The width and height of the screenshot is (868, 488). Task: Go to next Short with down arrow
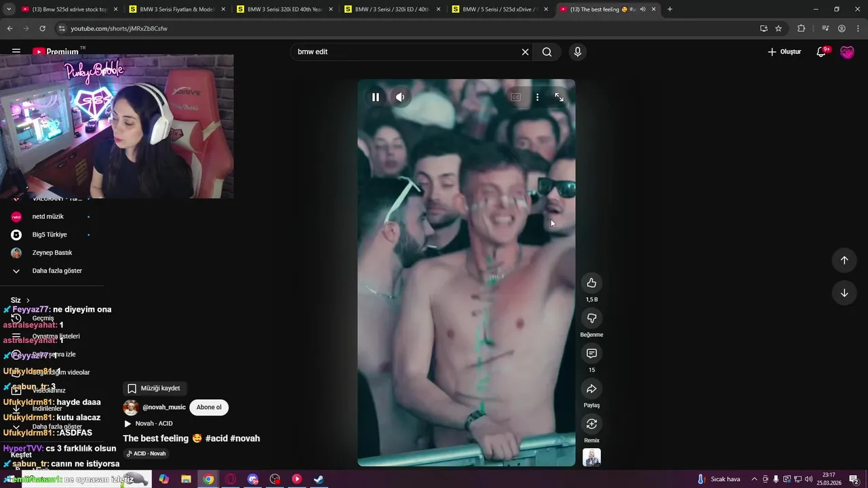[x=844, y=293]
